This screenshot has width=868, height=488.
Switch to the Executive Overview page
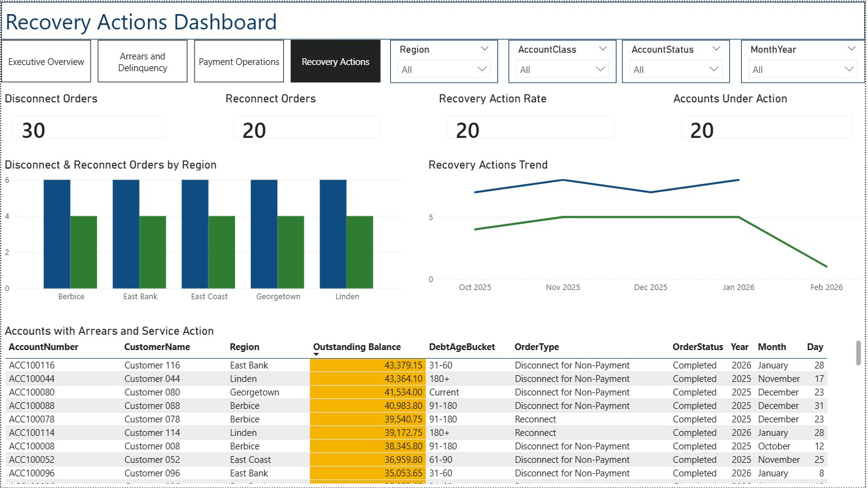click(x=47, y=61)
